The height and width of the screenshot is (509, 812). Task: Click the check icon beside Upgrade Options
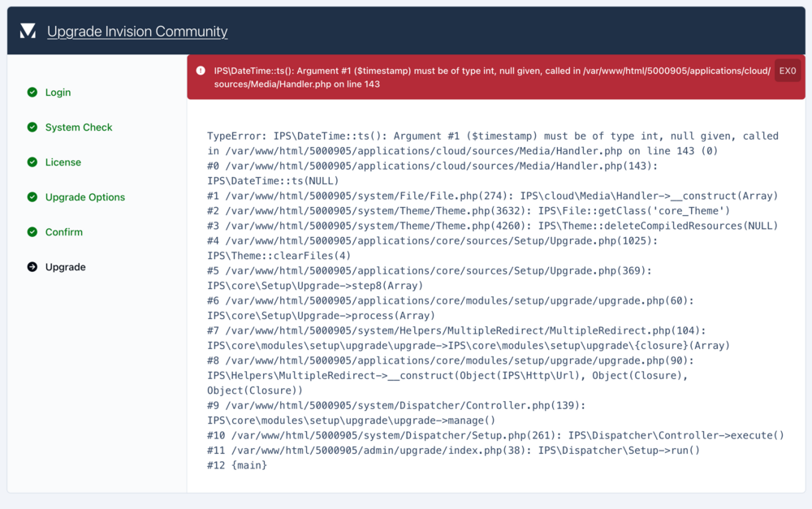pos(32,196)
